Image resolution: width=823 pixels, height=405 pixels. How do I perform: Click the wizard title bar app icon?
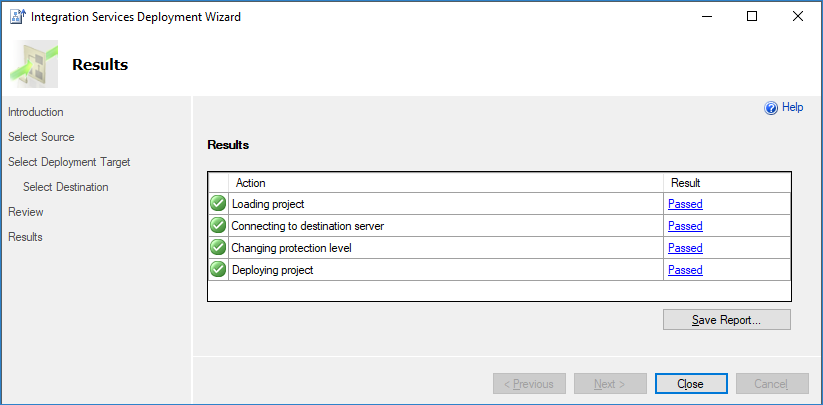[17, 17]
